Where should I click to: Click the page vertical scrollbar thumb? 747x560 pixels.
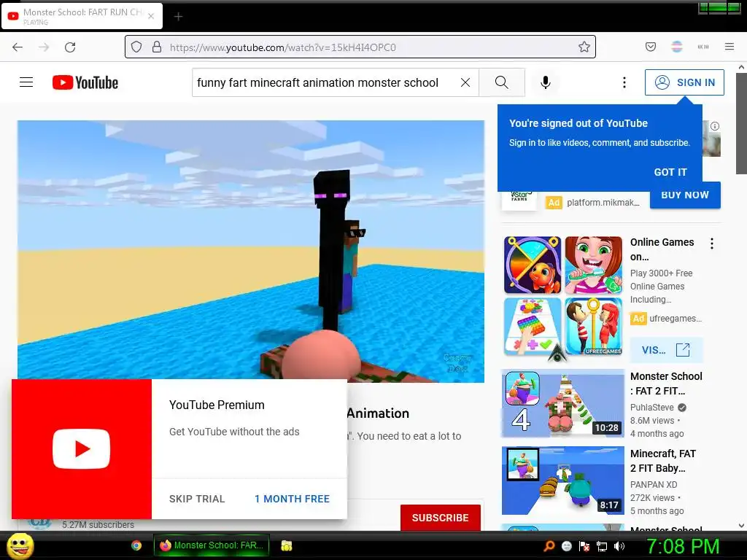pos(741,124)
